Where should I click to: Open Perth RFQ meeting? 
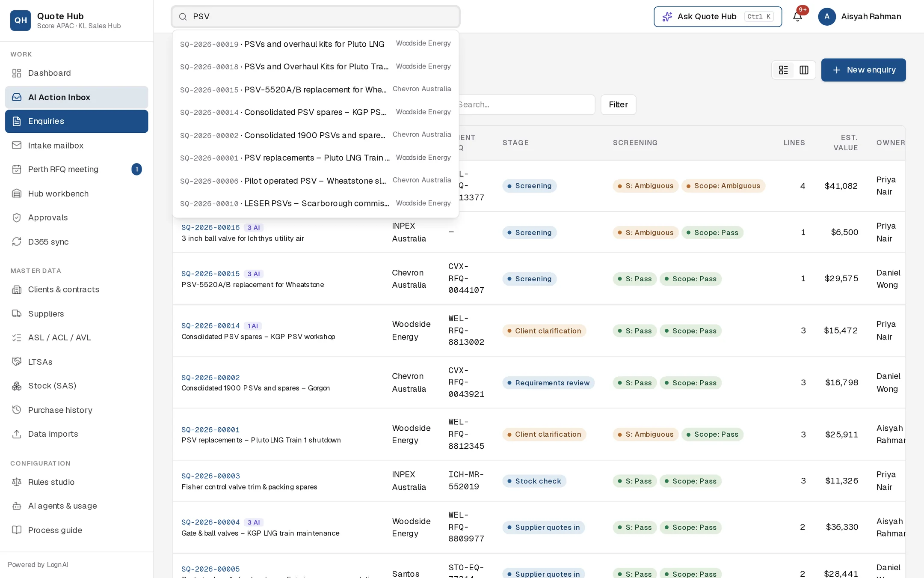tap(77, 170)
